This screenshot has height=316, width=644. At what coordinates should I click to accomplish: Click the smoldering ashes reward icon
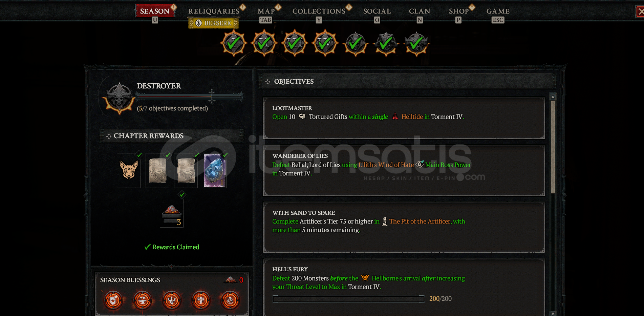tap(172, 210)
